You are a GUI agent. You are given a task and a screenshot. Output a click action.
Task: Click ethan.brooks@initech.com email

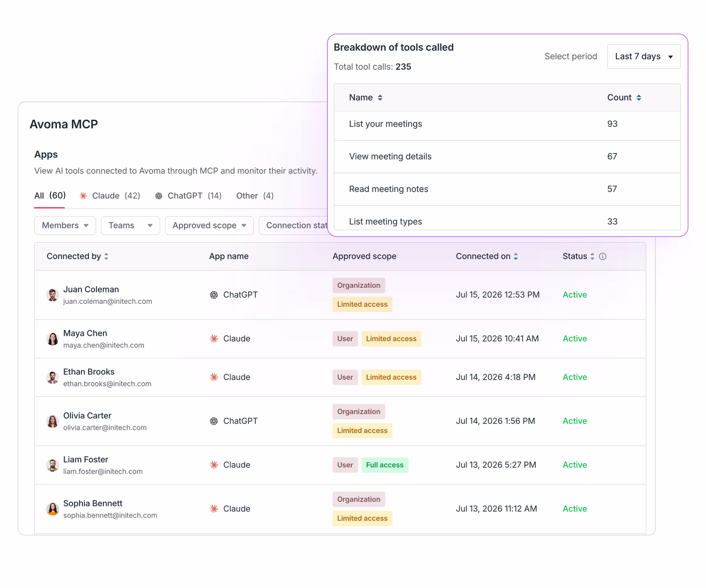point(107,384)
